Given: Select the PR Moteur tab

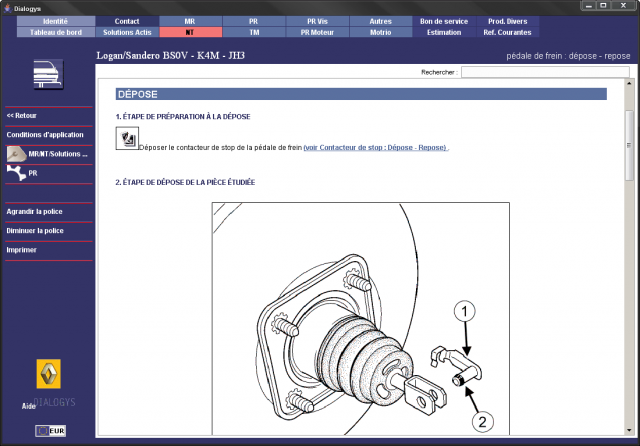Looking at the screenshot, I should pyautogui.click(x=317, y=32).
